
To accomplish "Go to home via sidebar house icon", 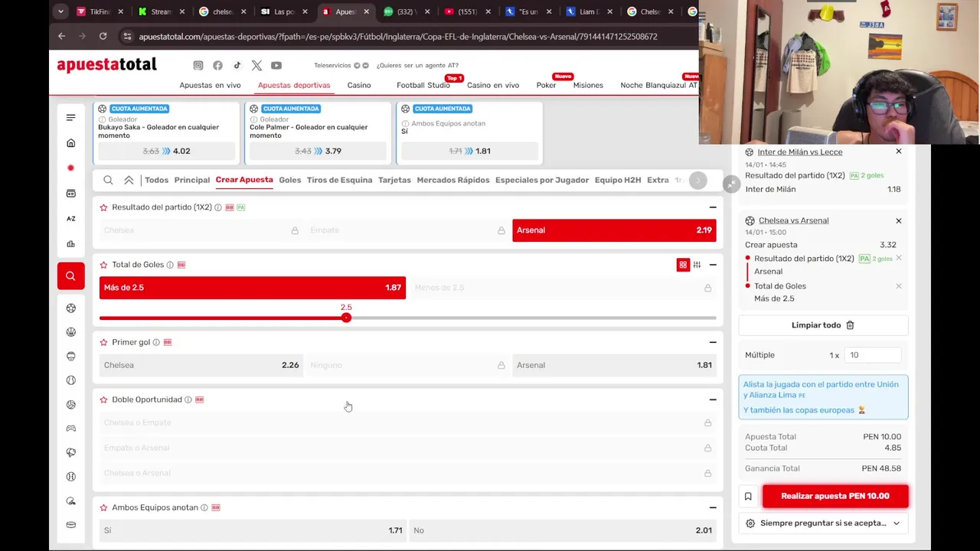I will 70,143.
